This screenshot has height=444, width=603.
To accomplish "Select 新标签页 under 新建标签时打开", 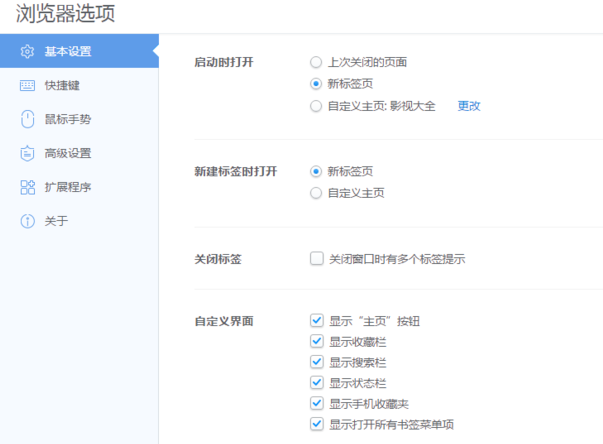I will (x=316, y=171).
